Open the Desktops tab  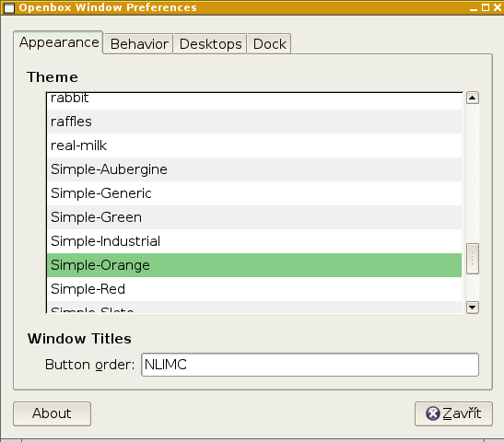click(210, 44)
